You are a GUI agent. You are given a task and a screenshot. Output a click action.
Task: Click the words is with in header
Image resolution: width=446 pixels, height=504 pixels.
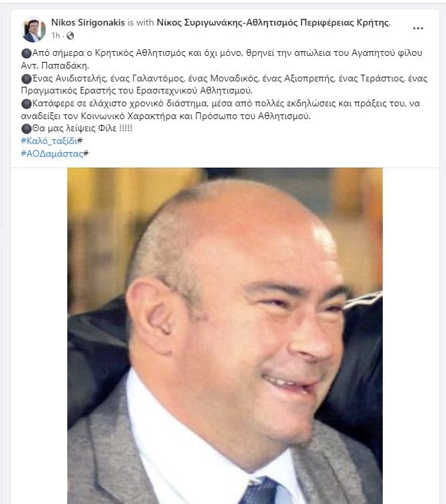tap(141, 22)
